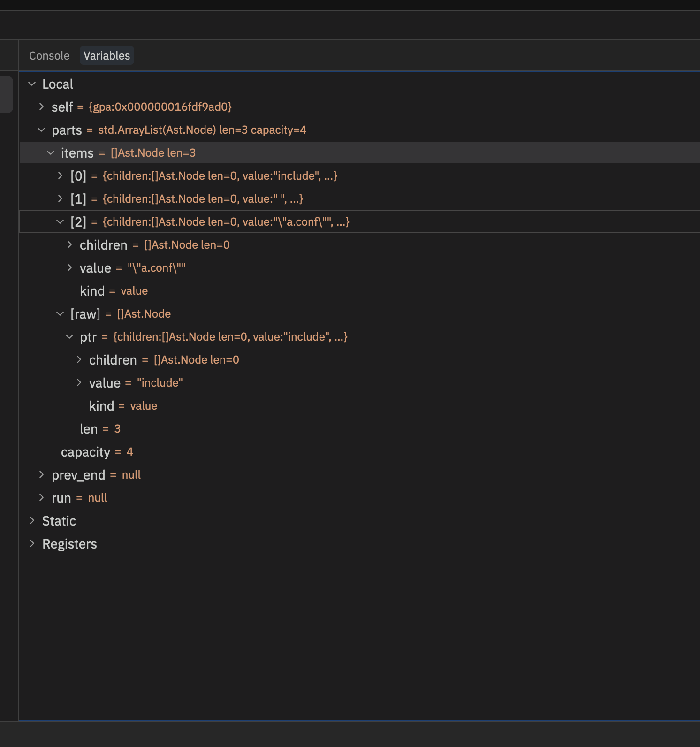Collapse the [raw] node chevron
Screen dimensions: 700x747
(60, 314)
